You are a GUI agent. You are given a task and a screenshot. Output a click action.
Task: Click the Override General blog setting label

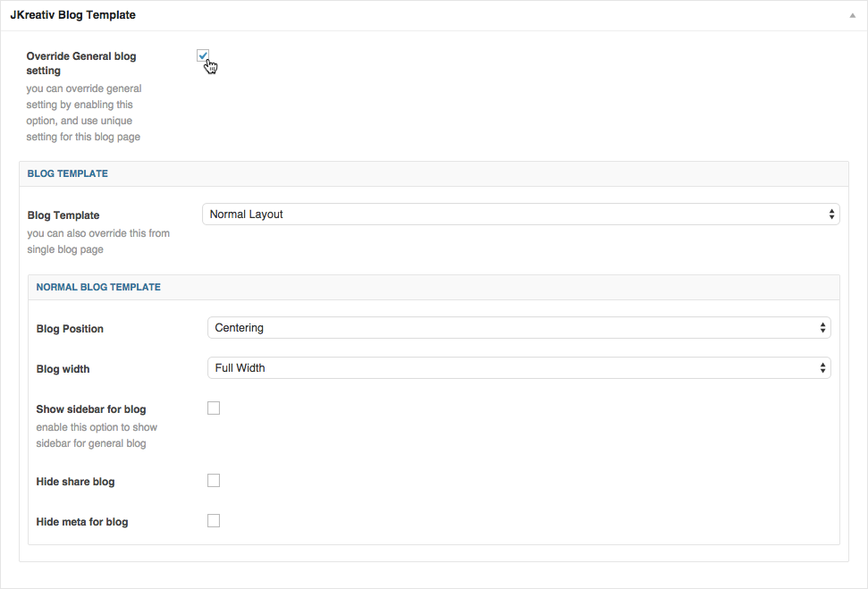tap(80, 63)
